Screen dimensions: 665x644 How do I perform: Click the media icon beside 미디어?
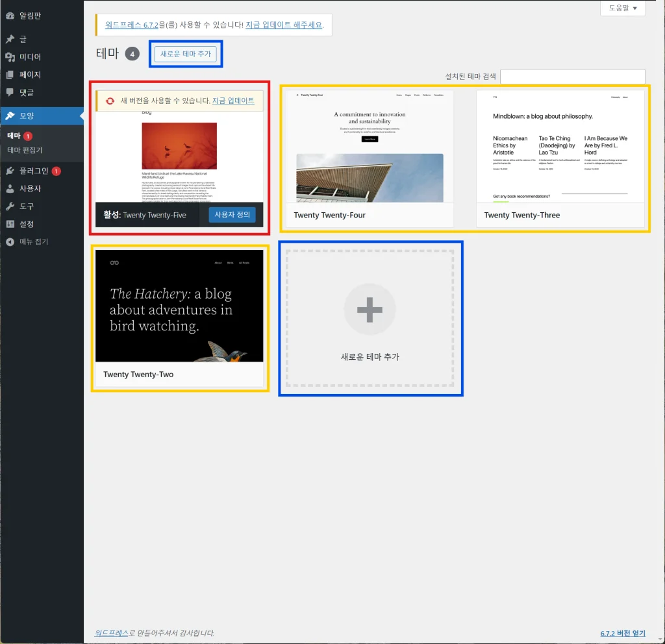tap(10, 57)
